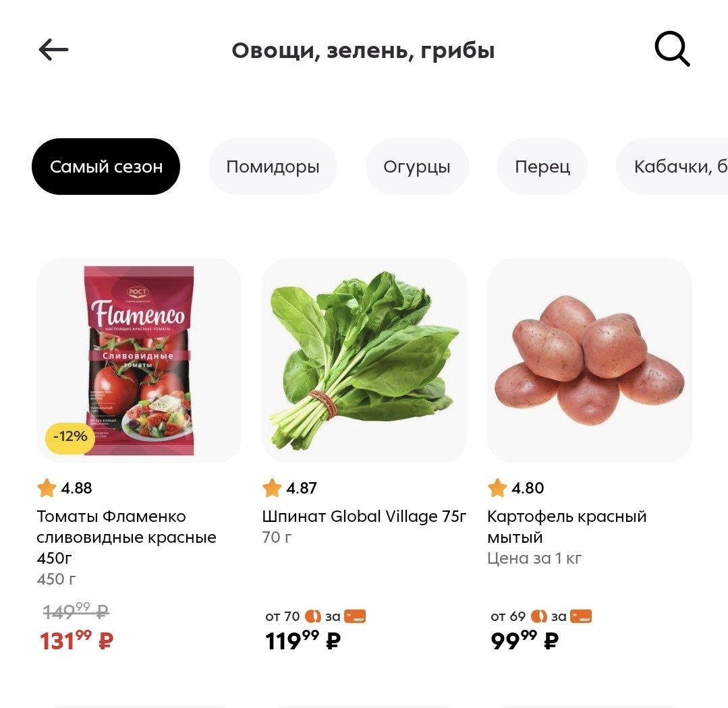The height and width of the screenshot is (708, 728).
Task: Tap the star rating icon for spinach
Action: pos(272,488)
